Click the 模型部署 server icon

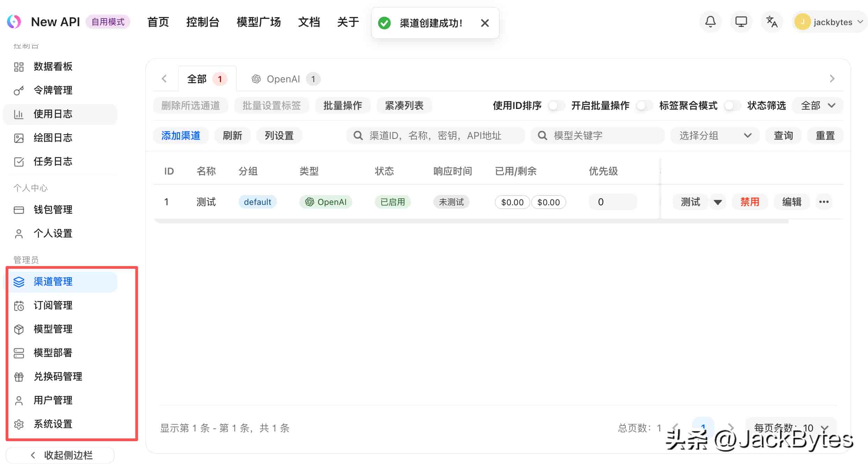pos(19,353)
